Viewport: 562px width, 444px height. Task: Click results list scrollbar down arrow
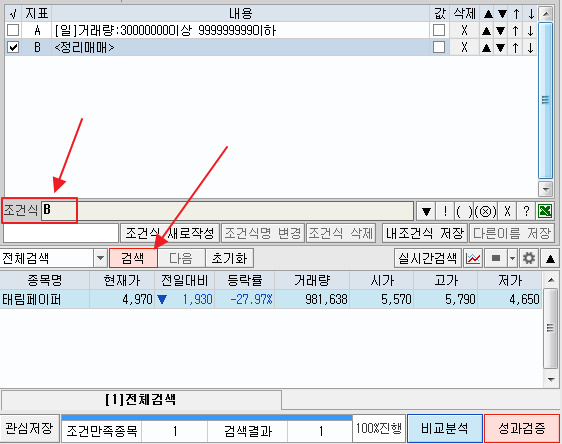tap(551, 379)
